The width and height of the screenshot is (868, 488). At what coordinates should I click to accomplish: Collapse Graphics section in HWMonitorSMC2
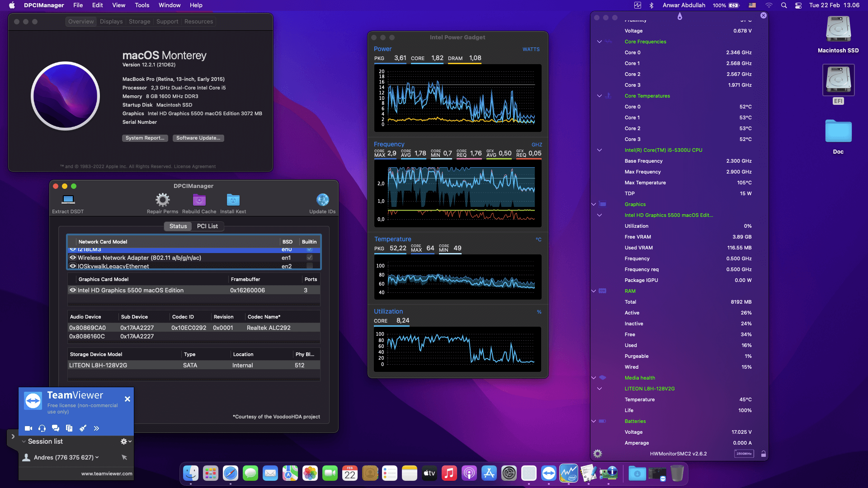(594, 204)
